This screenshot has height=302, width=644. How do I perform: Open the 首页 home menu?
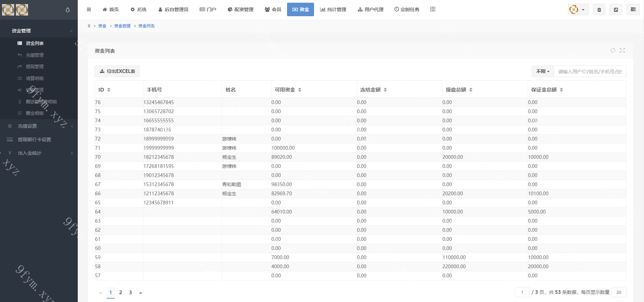111,9
